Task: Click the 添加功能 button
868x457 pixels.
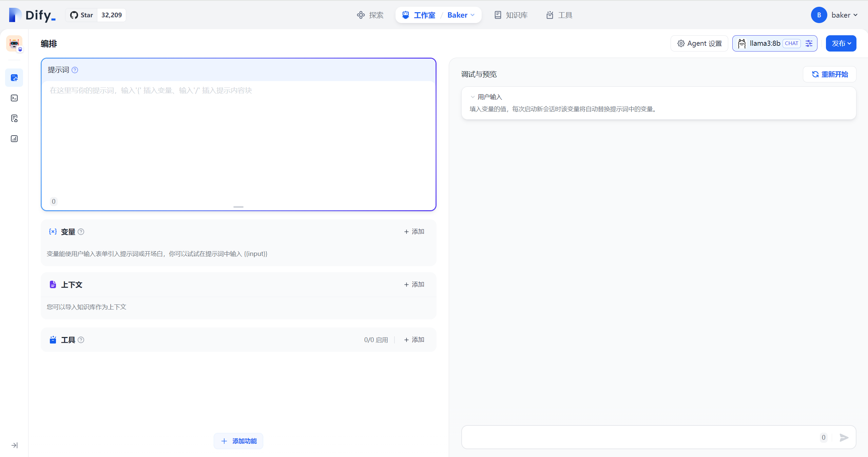Action: [x=238, y=441]
